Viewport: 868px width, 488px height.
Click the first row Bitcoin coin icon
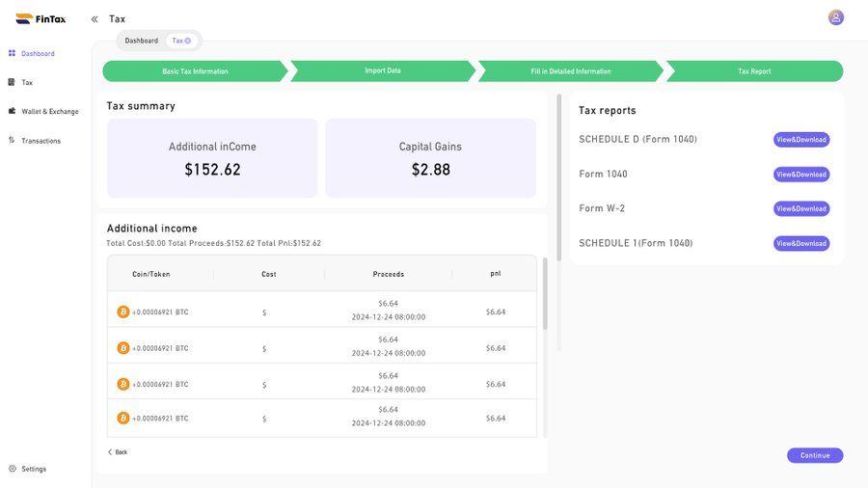coord(122,312)
